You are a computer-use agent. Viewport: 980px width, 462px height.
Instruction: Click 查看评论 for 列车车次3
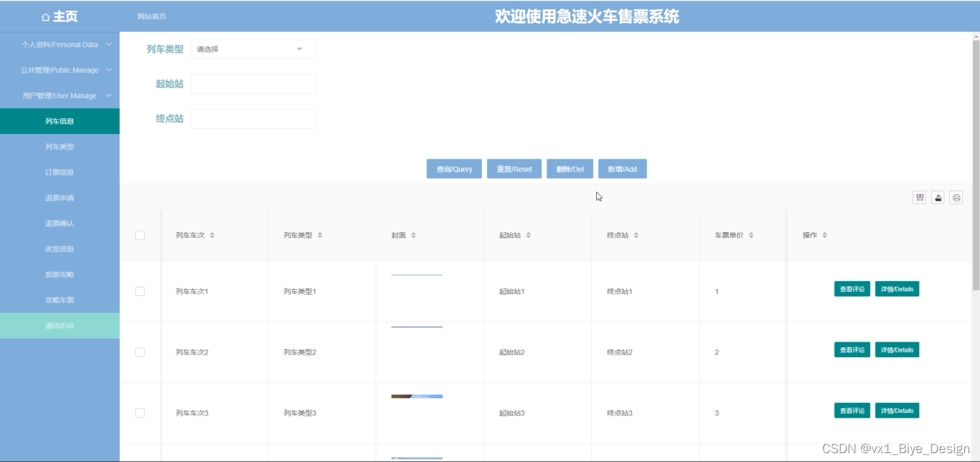852,410
